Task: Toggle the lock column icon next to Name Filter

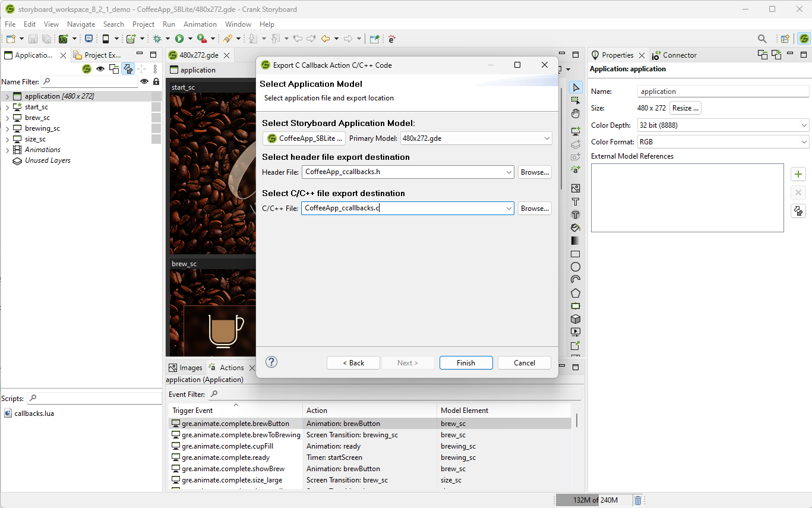Action: point(156,82)
